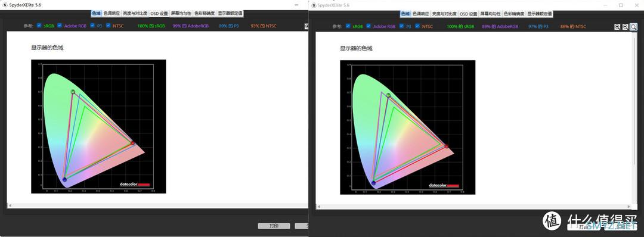This screenshot has width=644, height=237.
Task: Click right arrow of right window's horizontal scrollbar
Action: [x=629, y=206]
